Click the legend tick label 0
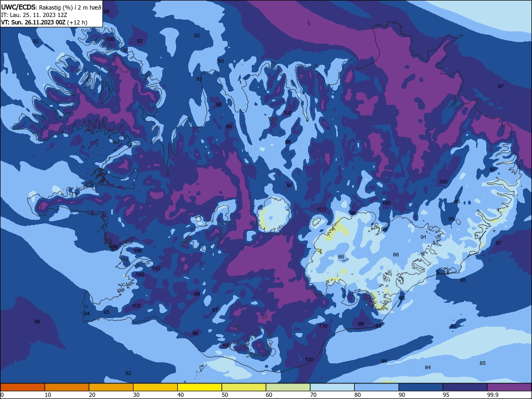The height and width of the screenshot is (399, 532). coord(2,395)
